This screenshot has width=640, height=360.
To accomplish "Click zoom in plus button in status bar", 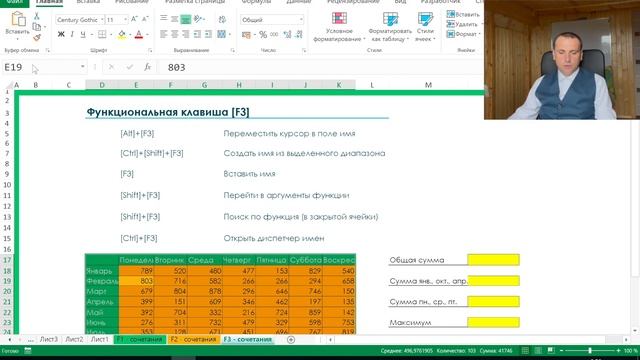I will click(618, 351).
